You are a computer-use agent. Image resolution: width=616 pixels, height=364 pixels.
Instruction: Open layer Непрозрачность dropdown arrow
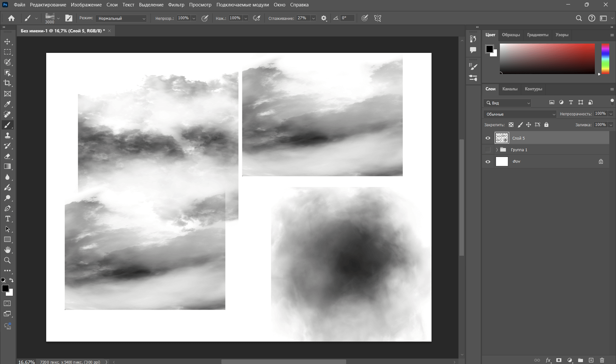[x=611, y=114]
